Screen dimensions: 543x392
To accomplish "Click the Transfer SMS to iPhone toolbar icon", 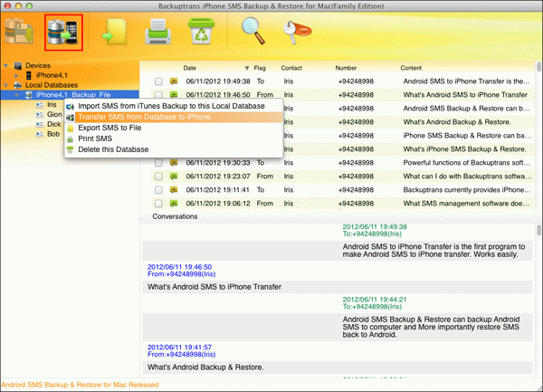I will [x=63, y=33].
